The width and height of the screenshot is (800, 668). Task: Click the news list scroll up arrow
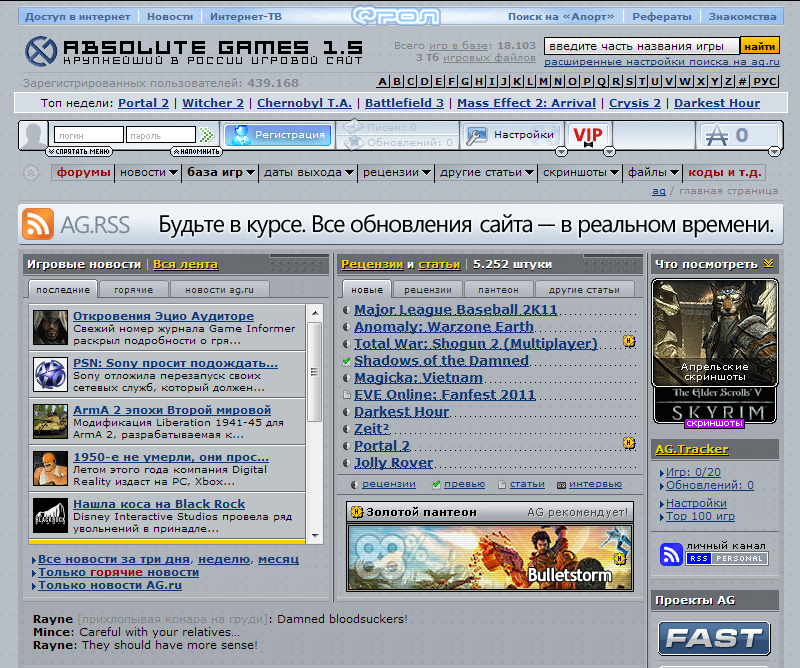pos(315,313)
